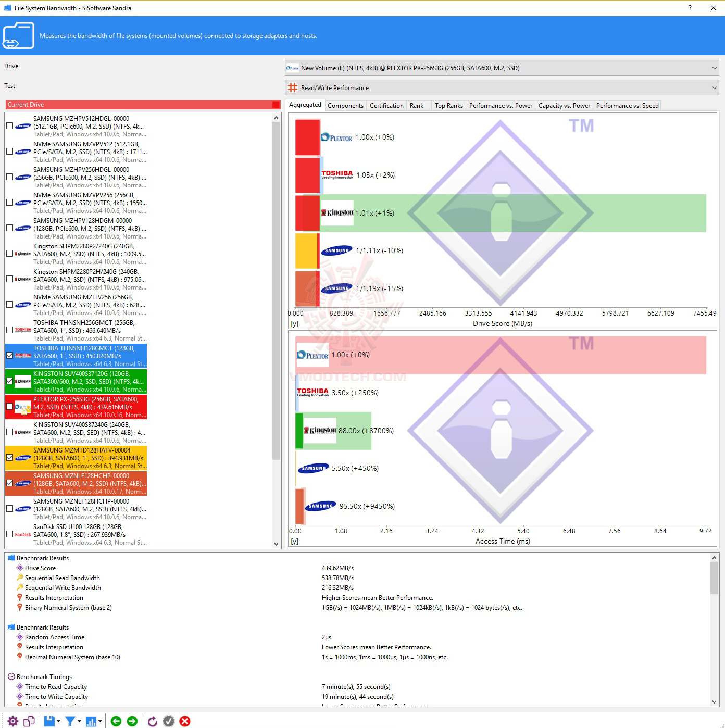Open the chart icon dropdown arrow
Image resolution: width=725 pixels, height=728 pixels.
100,721
